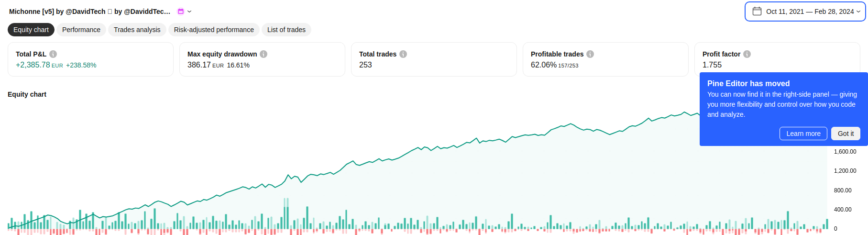Click the calendar icon in date range box
The height and width of the screenshot is (235, 868).
[x=757, y=11]
